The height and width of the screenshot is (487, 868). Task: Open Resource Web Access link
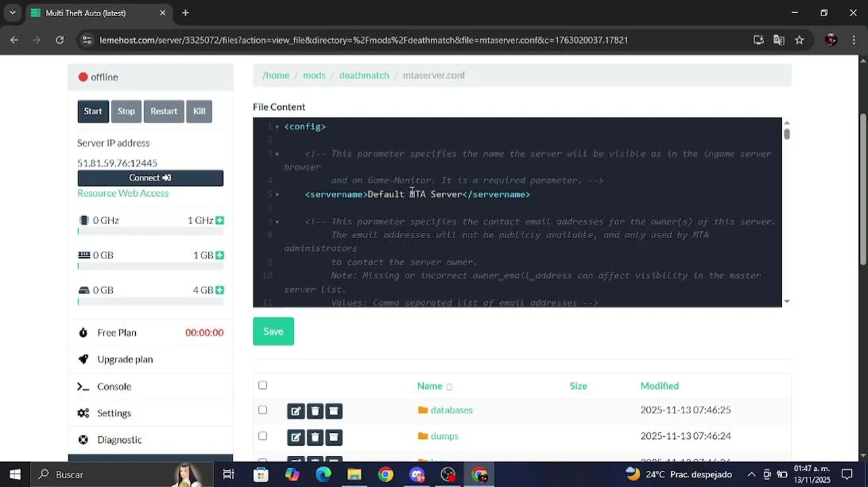point(123,193)
